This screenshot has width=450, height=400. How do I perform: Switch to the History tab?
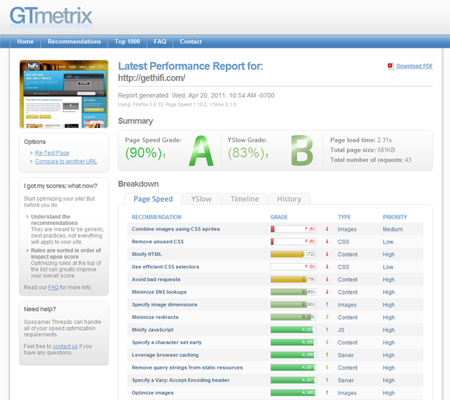point(289,199)
